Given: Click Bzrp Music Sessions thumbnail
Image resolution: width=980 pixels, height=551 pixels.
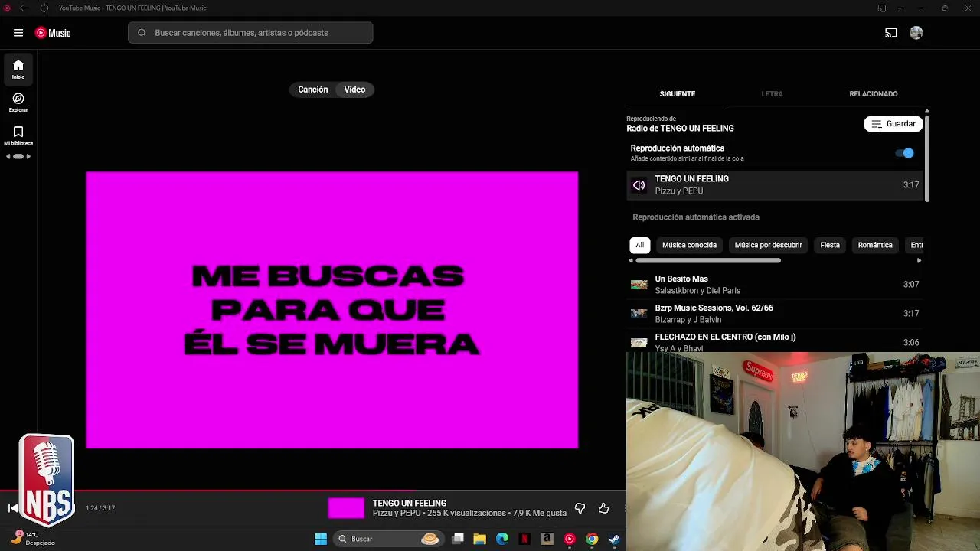Looking at the screenshot, I should (x=639, y=314).
